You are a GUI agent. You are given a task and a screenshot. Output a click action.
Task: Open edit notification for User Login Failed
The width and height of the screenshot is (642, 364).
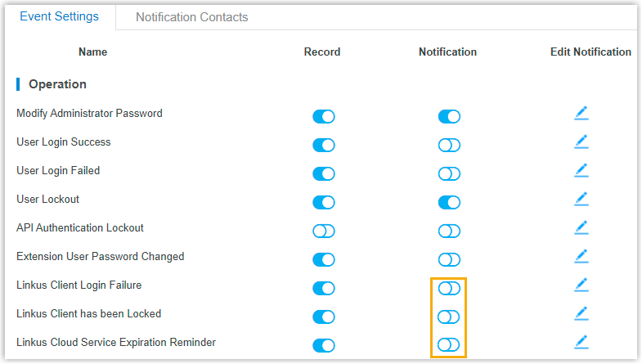(581, 171)
